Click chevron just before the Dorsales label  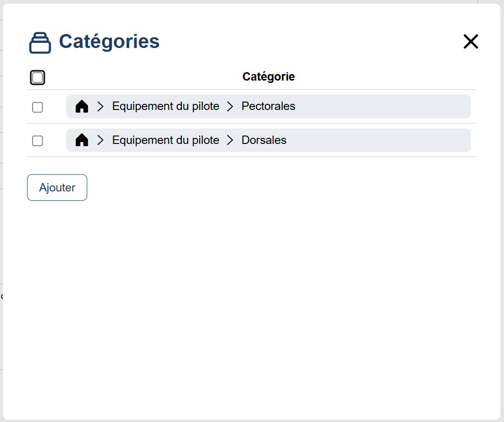tap(230, 140)
